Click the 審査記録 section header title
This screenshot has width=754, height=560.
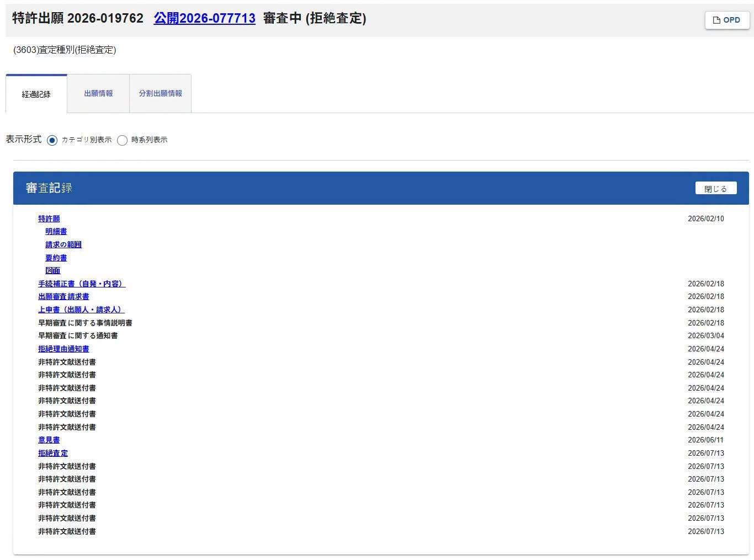[49, 188]
